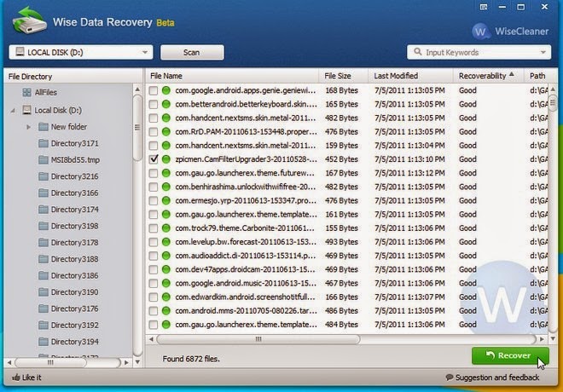563x392 pixels.
Task: Click green status dot for com.google.android.apps.genie row
Action: tap(165, 90)
